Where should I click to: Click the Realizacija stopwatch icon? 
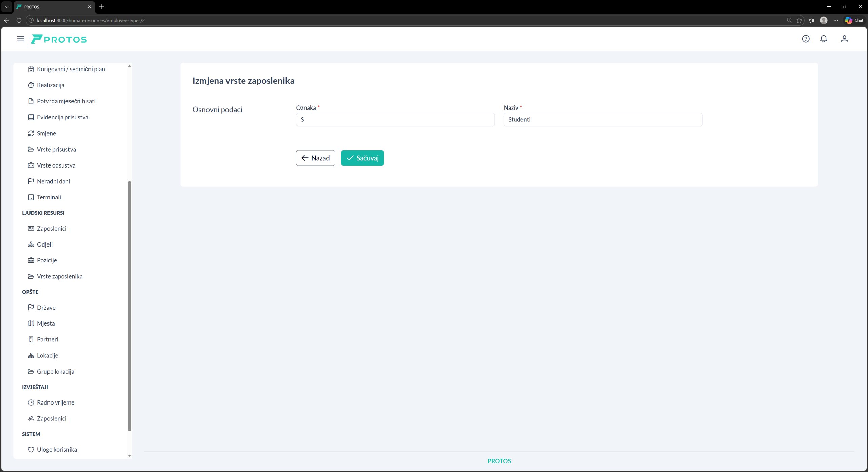click(31, 85)
